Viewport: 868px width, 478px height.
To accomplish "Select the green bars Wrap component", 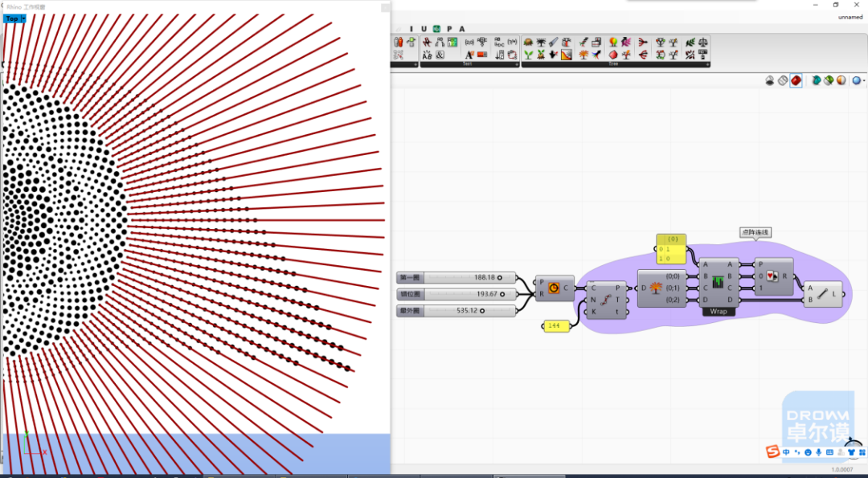I will (718, 282).
